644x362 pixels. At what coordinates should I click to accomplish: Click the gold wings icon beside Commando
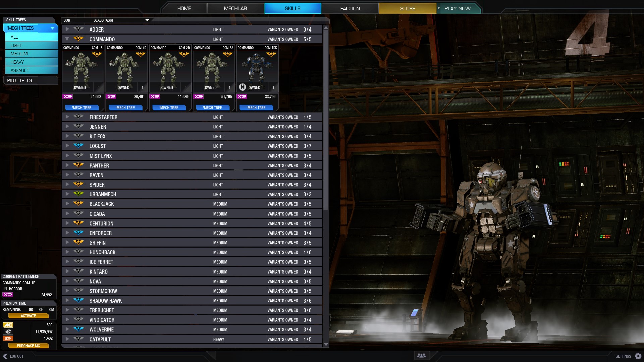pos(78,39)
